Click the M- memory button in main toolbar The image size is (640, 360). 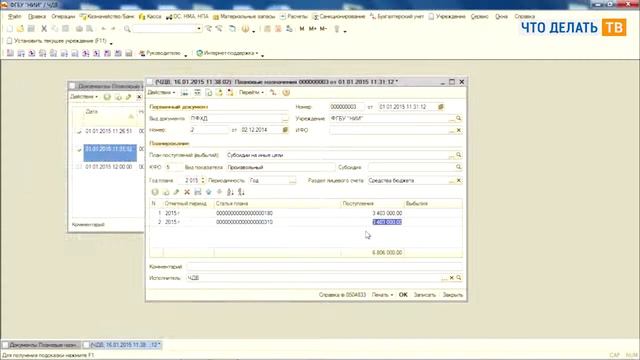click(x=323, y=29)
